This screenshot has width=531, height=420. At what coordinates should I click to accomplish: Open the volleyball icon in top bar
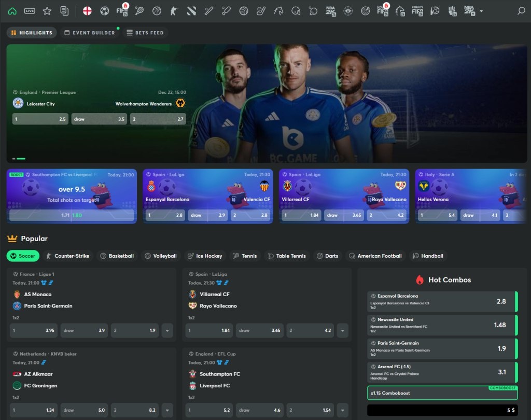pyautogui.click(x=244, y=11)
